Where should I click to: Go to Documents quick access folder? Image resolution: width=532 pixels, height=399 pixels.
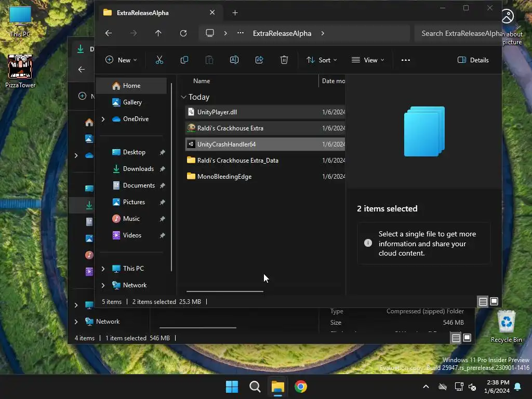(131, 185)
